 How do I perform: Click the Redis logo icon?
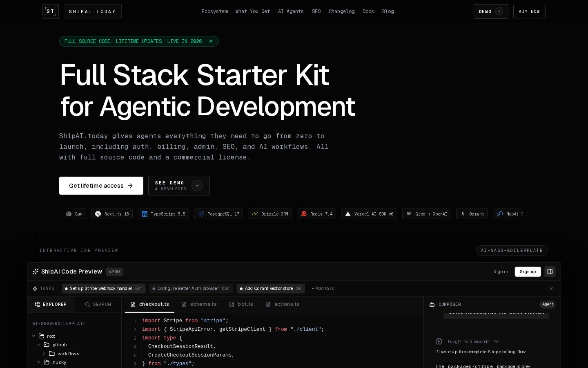304,214
